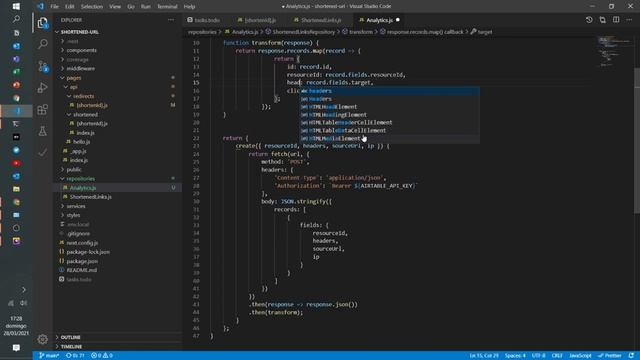Change the JavaScript language mode
Screen dimensions: 640x360
[580, 356]
